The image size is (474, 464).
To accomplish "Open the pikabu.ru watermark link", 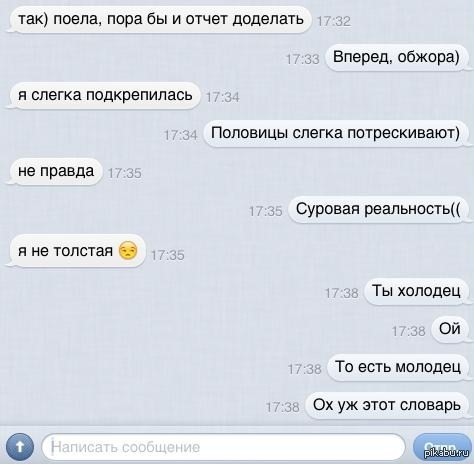I will point(447,452).
